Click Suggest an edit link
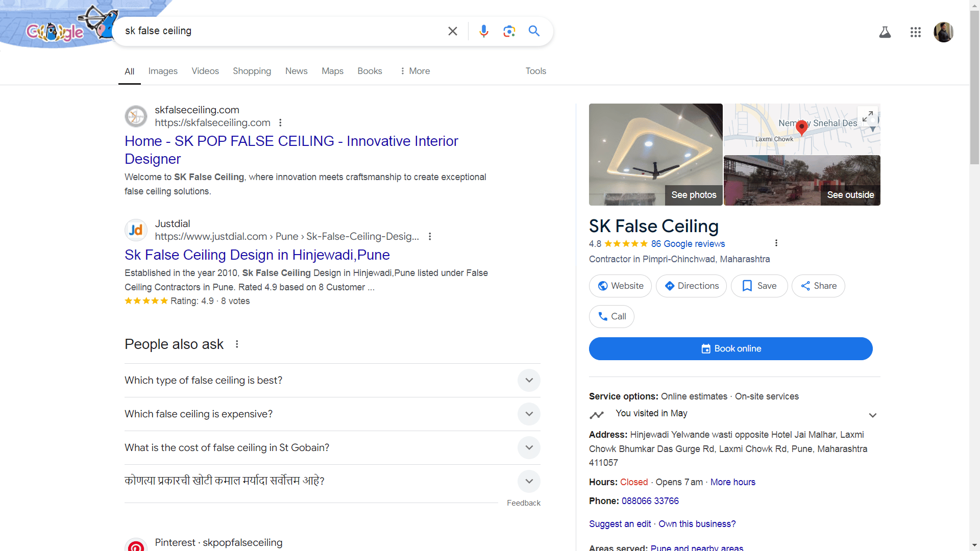Image resolution: width=980 pixels, height=551 pixels. pyautogui.click(x=620, y=524)
